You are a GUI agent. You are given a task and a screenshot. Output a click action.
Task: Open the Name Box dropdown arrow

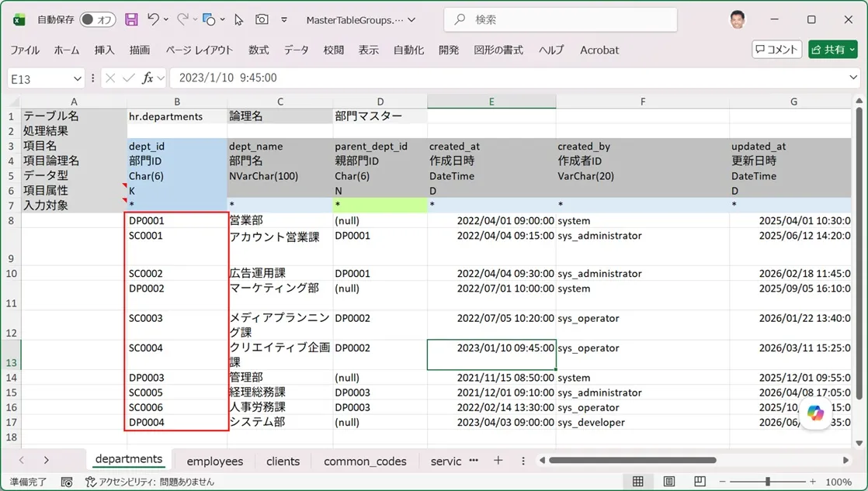point(78,78)
